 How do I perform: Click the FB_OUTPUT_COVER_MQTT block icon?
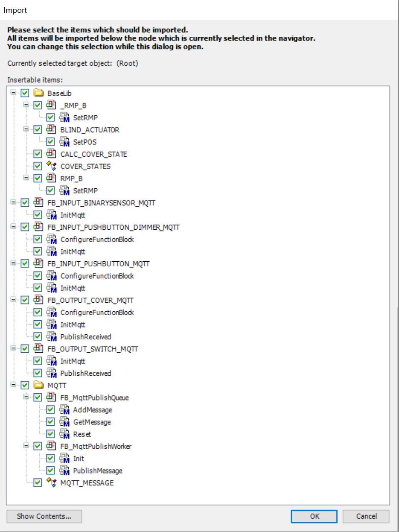[38, 300]
